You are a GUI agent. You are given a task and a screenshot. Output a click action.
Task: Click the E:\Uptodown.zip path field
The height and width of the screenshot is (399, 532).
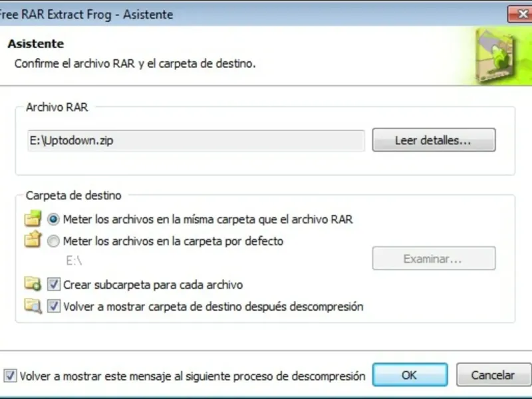tap(196, 140)
